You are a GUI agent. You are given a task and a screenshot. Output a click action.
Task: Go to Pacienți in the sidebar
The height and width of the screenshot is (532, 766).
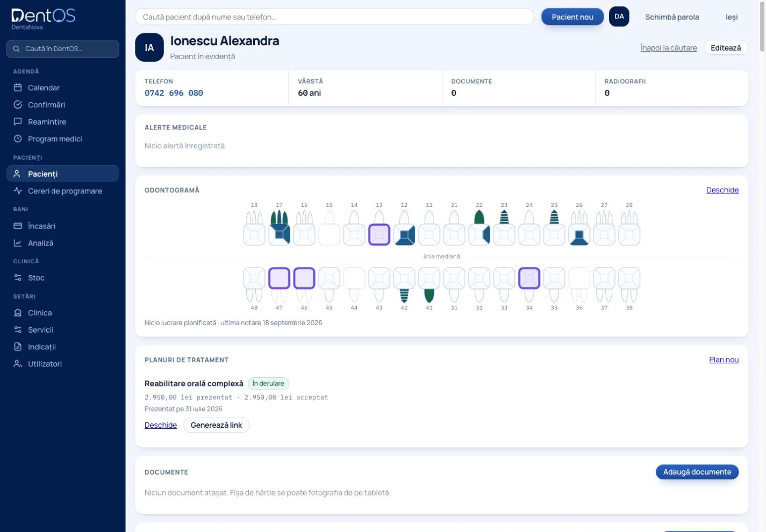[63, 174]
